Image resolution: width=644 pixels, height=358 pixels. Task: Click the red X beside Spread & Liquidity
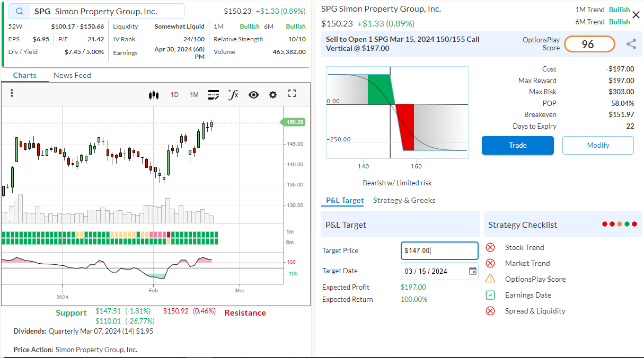[x=490, y=311]
